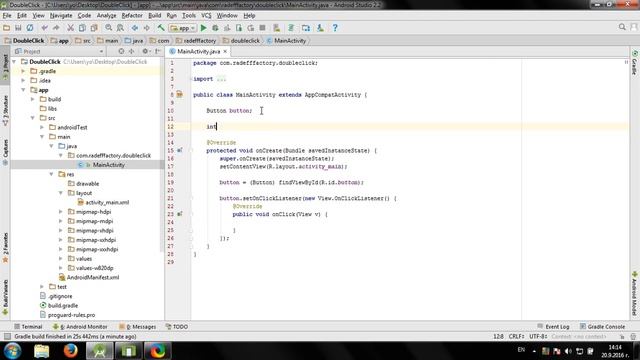The width and height of the screenshot is (640, 360).
Task: Click the Hide project panel icon
Action: (x=158, y=51)
